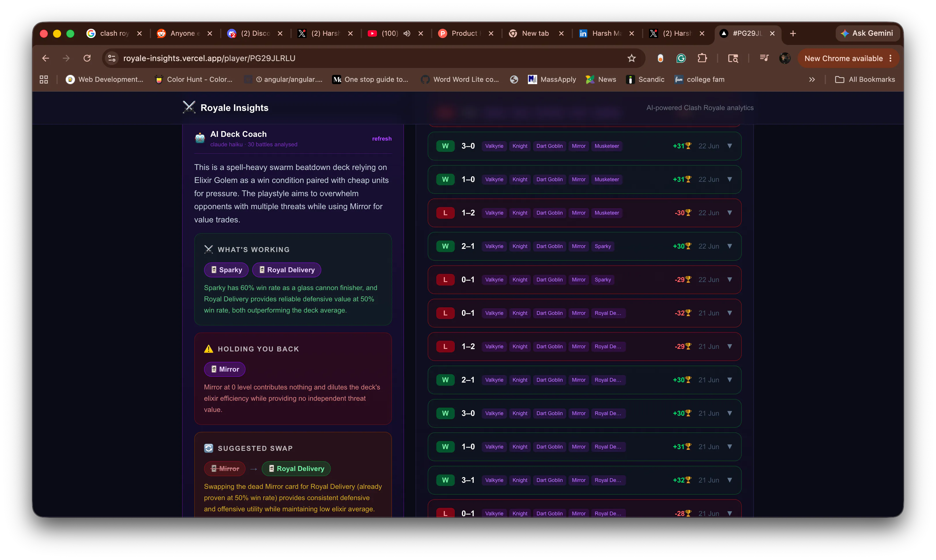The width and height of the screenshot is (936, 560).
Task: Click the "Royale Insights" header title
Action: pos(234,107)
